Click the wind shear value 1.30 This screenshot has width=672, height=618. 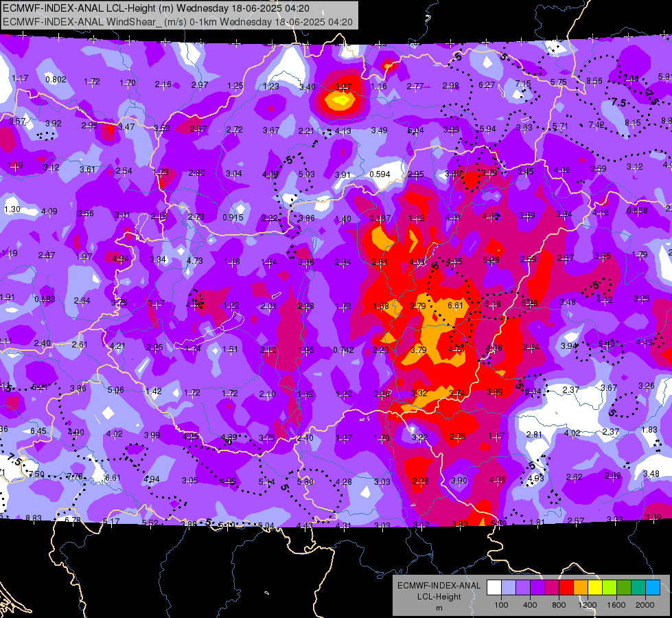[x=12, y=209]
